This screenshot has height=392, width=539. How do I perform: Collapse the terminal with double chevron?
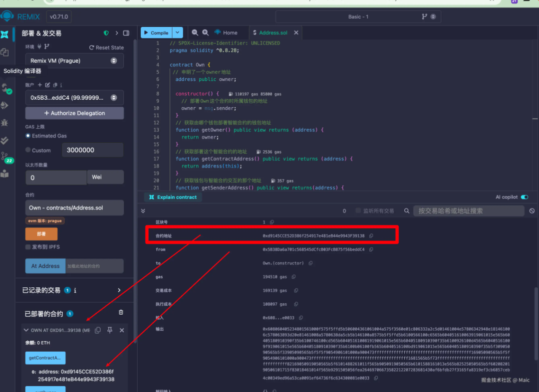pos(143,210)
